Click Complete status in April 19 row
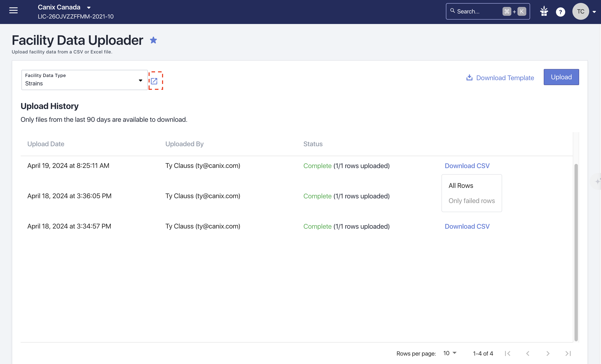Viewport: 601px width, 364px height. tap(317, 166)
